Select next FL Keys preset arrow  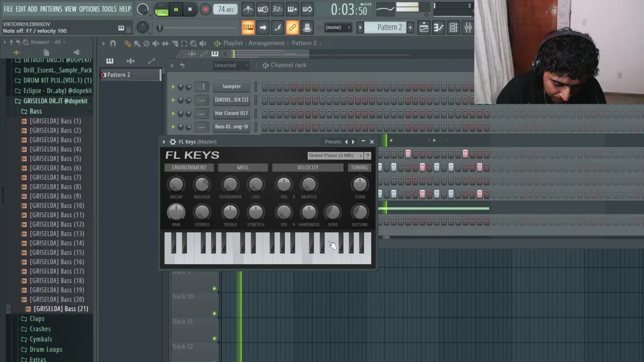click(353, 142)
